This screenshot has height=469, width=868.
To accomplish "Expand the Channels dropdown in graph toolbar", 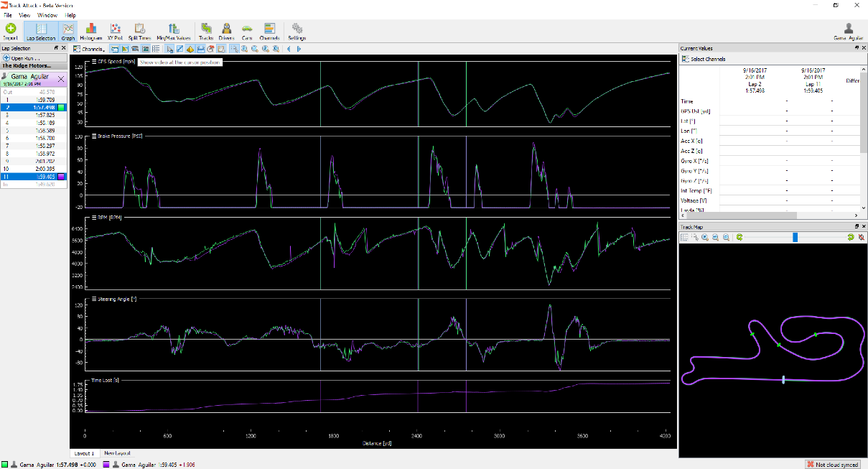I will [89, 49].
